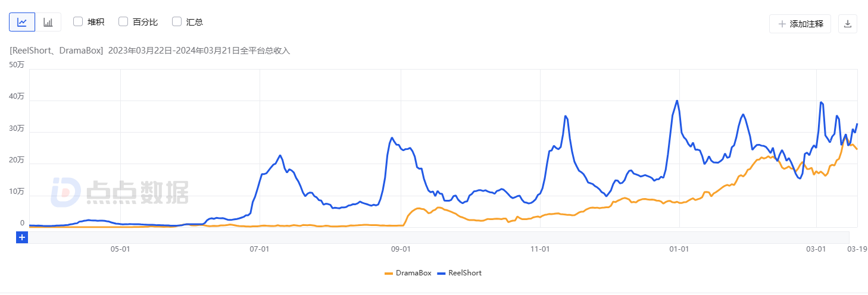
Task: Toggle ReelShort series in the legend
Action: [x=459, y=273]
